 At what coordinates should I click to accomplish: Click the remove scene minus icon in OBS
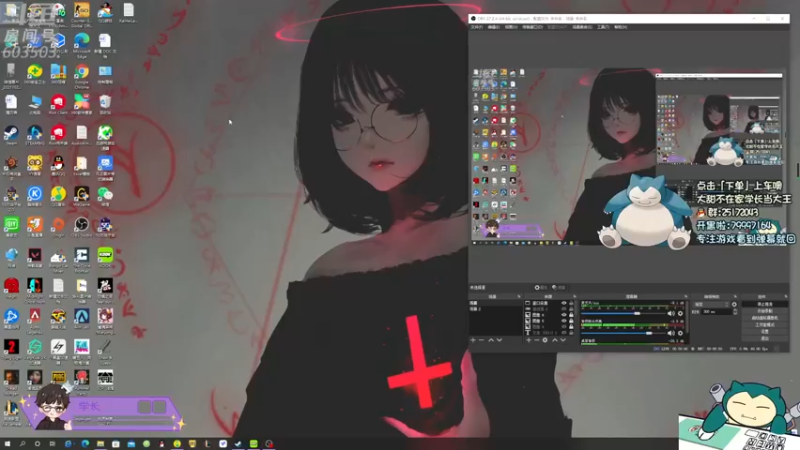(481, 340)
